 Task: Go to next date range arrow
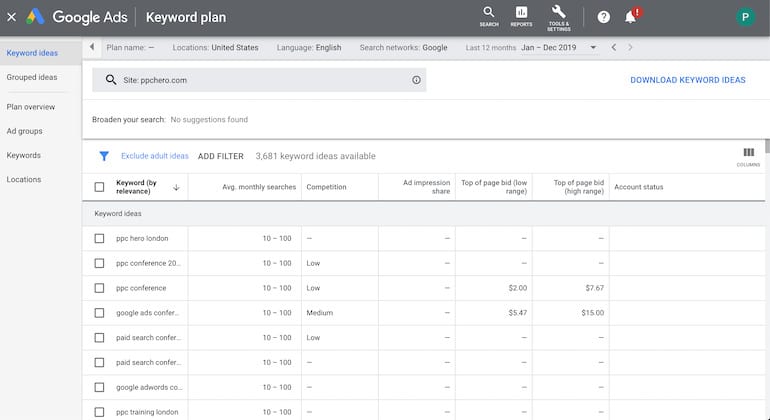(631, 48)
